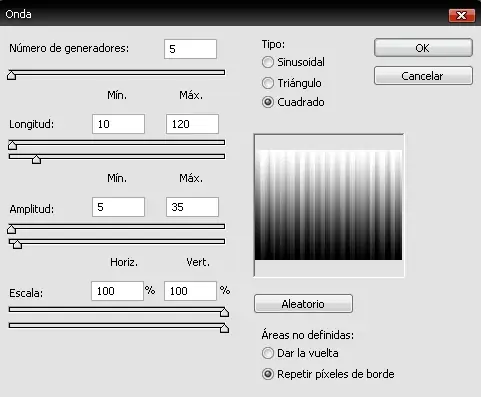481x397 pixels.
Task: Click the Amplitud minimum slider handle
Action: pyautogui.click(x=11, y=229)
